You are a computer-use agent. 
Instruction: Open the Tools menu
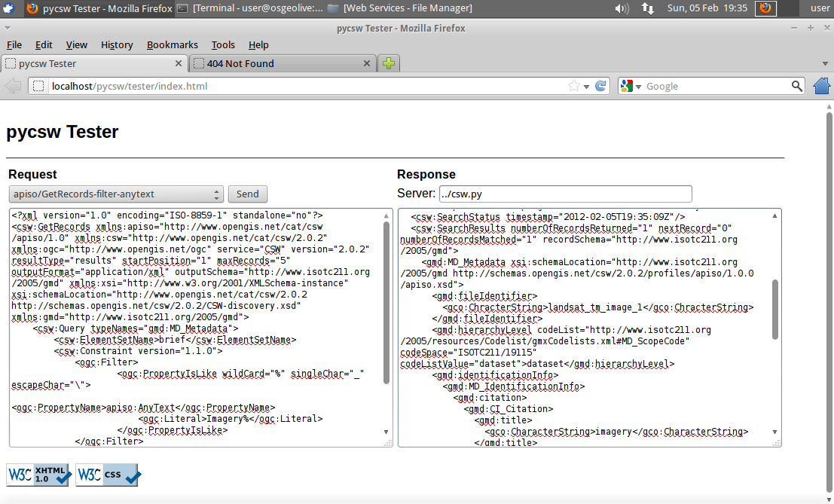[223, 44]
